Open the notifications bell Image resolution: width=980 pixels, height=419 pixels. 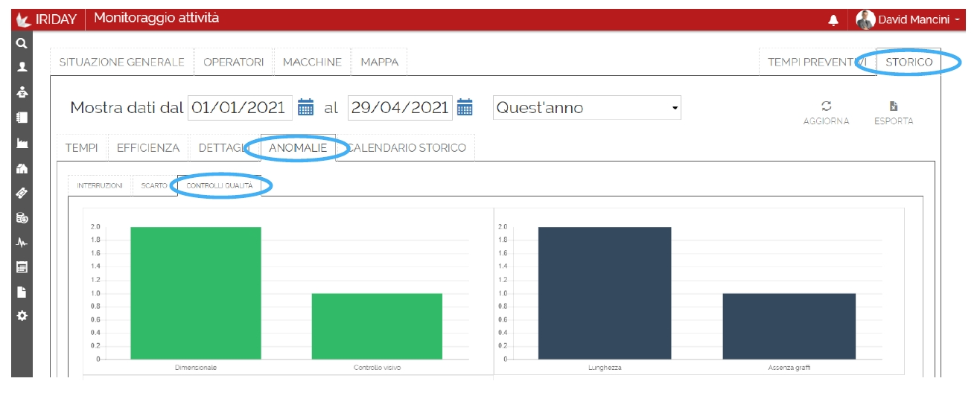pos(833,20)
